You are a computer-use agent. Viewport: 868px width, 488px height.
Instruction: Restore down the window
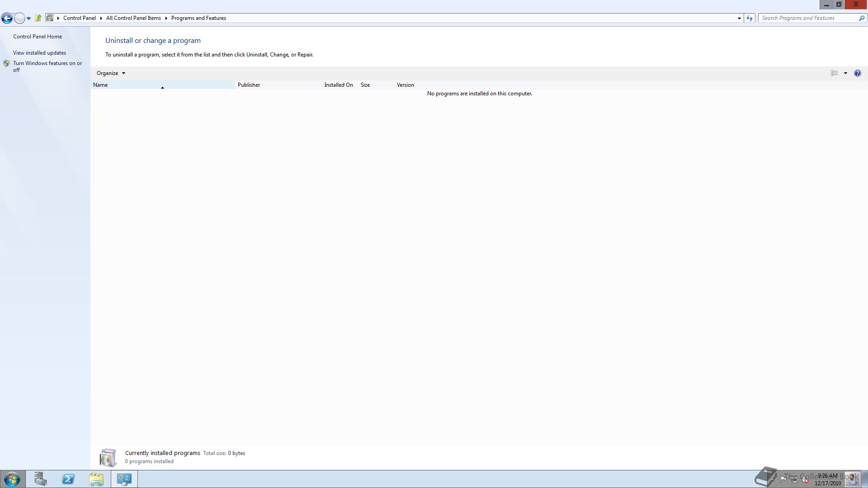tap(839, 5)
